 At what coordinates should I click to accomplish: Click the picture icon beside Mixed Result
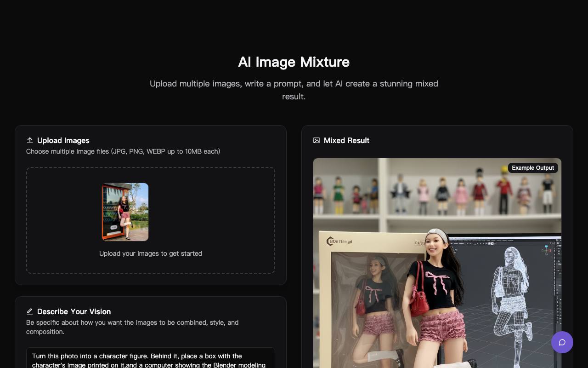pyautogui.click(x=317, y=140)
